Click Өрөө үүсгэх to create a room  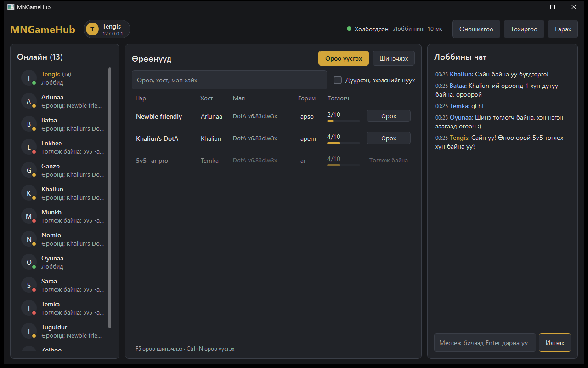click(x=344, y=58)
